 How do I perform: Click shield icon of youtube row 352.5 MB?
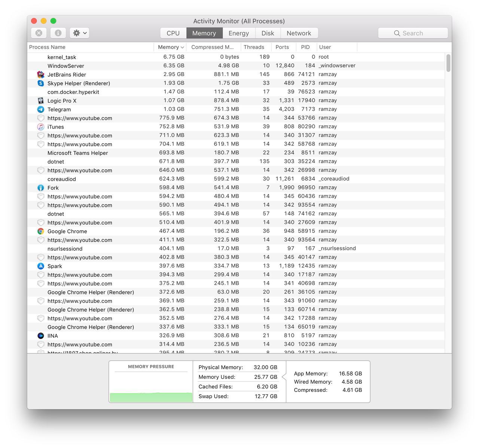(41, 318)
